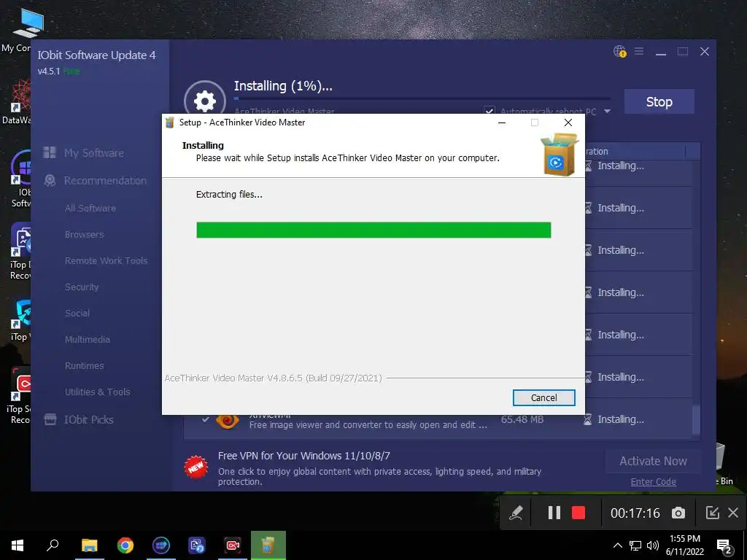747x560 pixels.
Task: Pause the screen recording
Action: coord(554,513)
